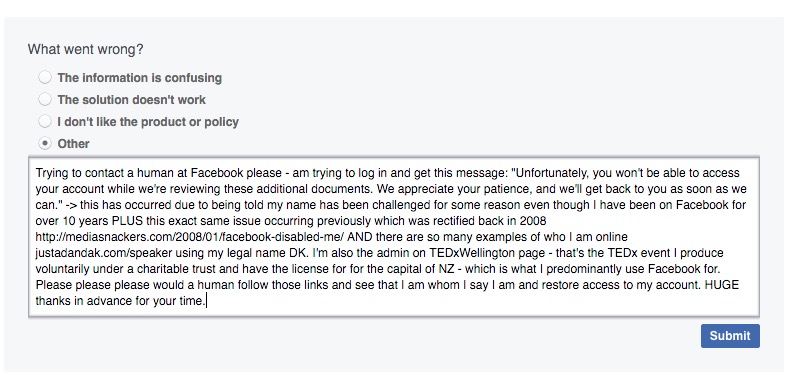Click 'I don't like the product or policy' label
The image size is (790, 384).
[148, 122]
